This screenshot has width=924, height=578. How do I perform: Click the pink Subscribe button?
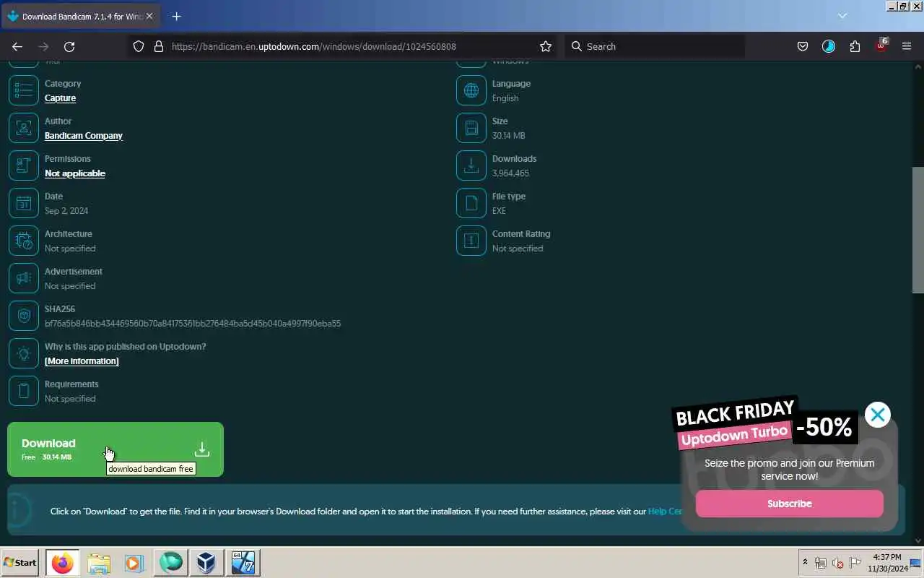pos(789,504)
